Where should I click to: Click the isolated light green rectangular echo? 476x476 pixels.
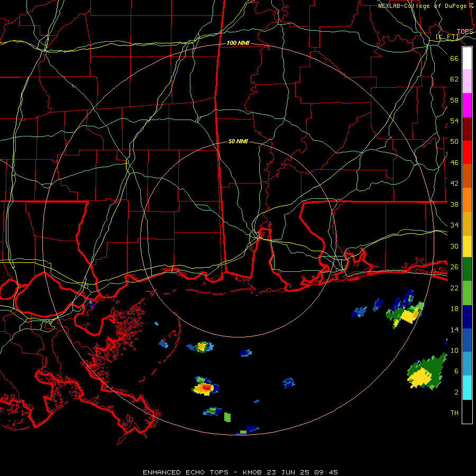(227, 417)
